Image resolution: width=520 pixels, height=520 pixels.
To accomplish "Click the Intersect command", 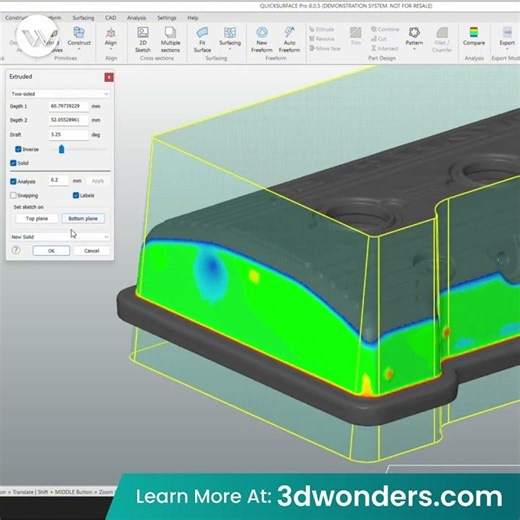I will (x=385, y=48).
